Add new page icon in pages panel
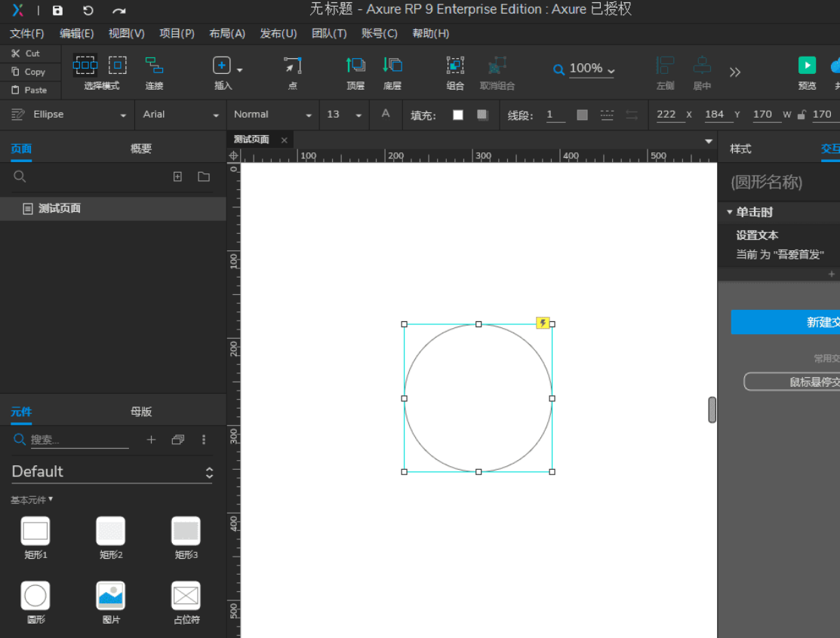Screen dimensions: 840x638 point(178,176)
